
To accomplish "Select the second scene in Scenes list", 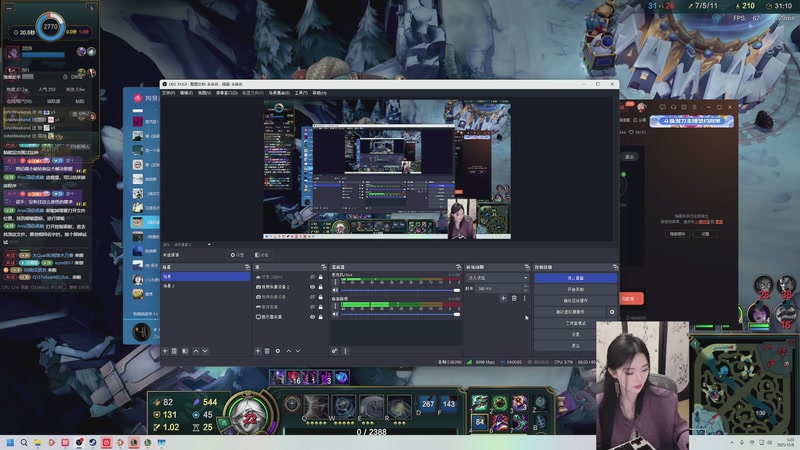I will click(206, 286).
